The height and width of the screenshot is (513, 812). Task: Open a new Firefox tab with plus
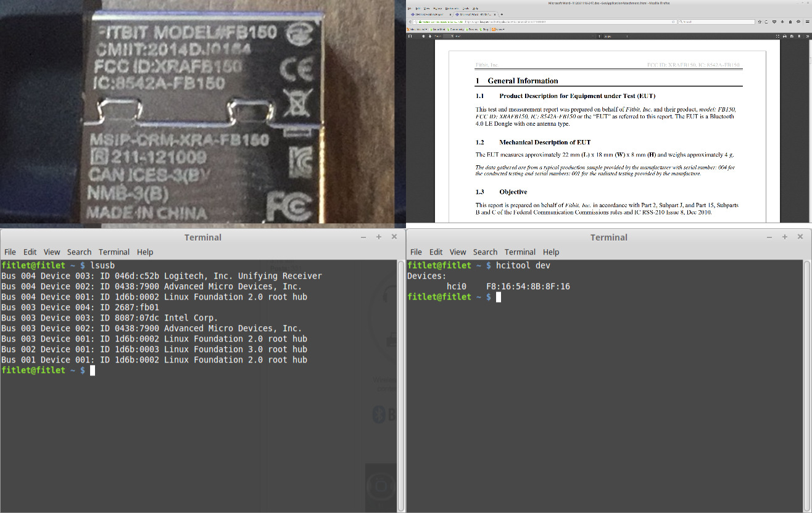click(502, 14)
